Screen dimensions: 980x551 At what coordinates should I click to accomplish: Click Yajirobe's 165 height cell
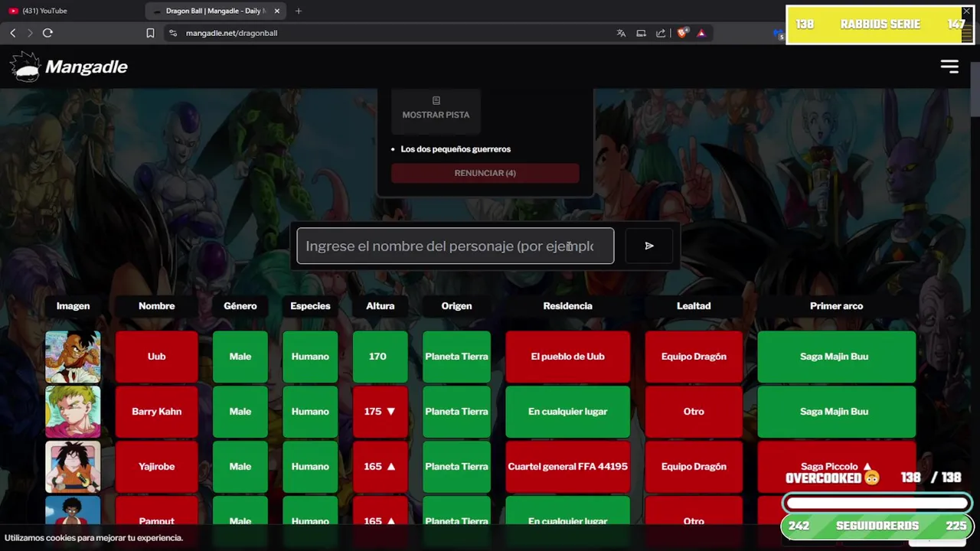pyautogui.click(x=381, y=467)
